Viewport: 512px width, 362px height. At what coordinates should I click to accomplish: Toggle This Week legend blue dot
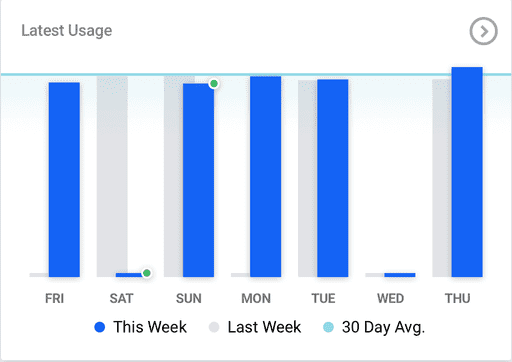(x=100, y=327)
